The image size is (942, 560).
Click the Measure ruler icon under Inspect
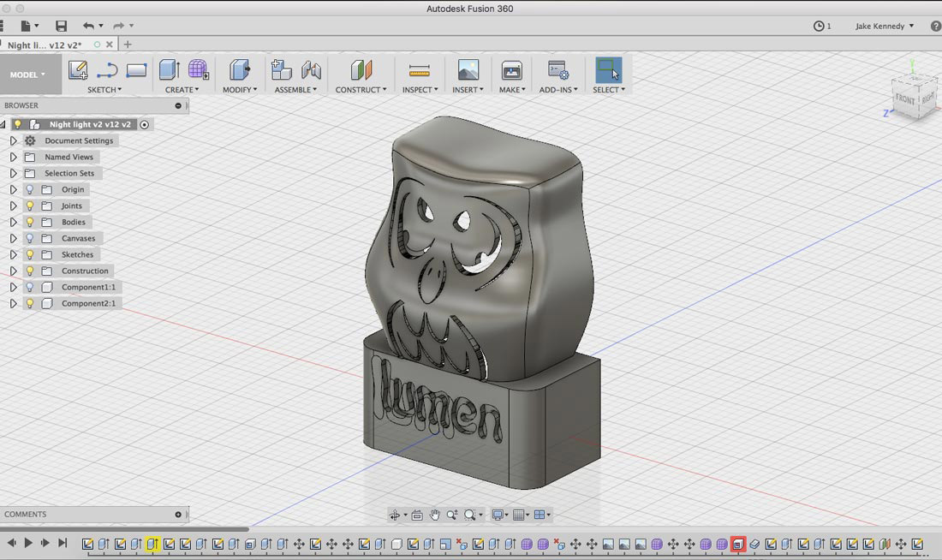tap(419, 70)
